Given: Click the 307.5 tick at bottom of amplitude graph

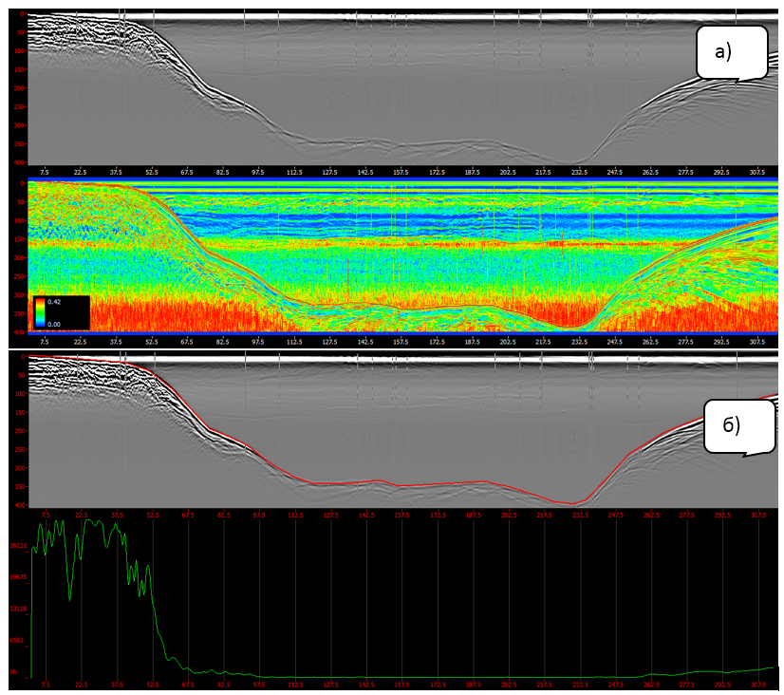Looking at the screenshot, I should (x=757, y=684).
